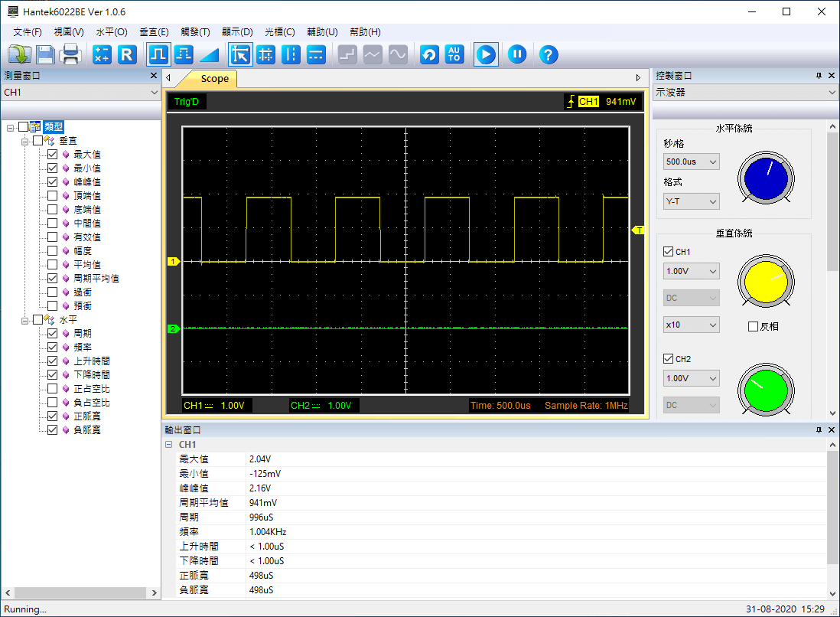Click the AUTO setup toolbar button
The image size is (840, 617).
click(x=454, y=54)
